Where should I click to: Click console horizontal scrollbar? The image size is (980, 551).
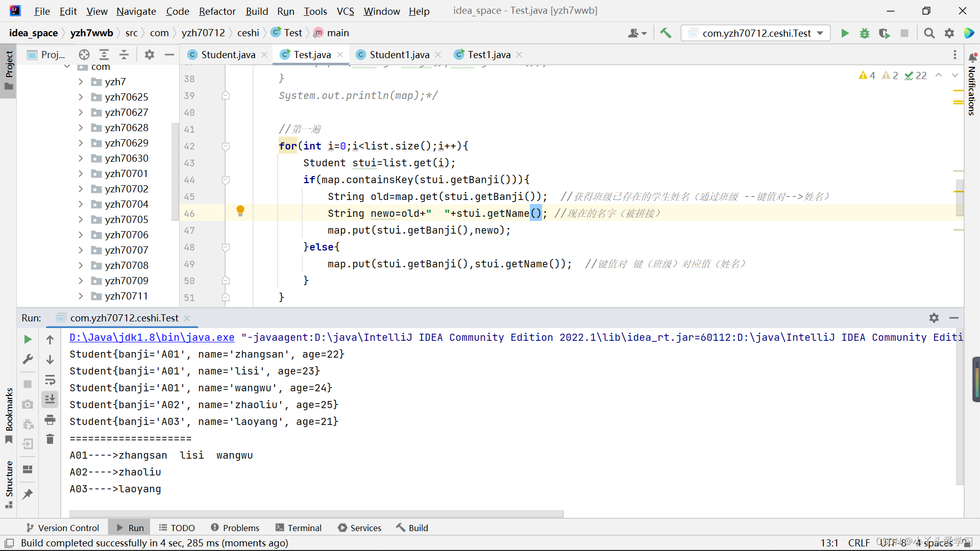316,514
